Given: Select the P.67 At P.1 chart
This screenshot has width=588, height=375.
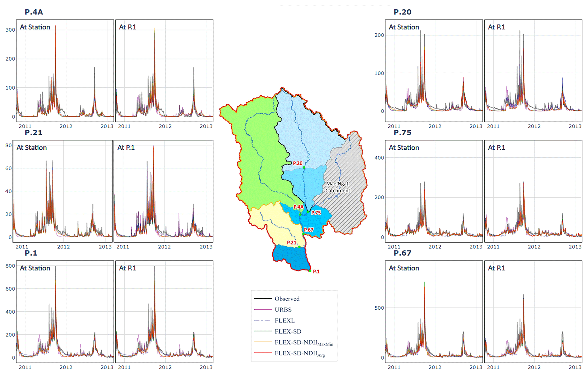Looking at the screenshot, I should tap(533, 311).
